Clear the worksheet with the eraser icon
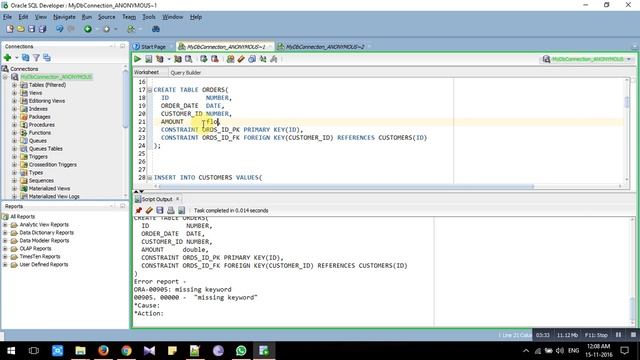 (x=241, y=59)
